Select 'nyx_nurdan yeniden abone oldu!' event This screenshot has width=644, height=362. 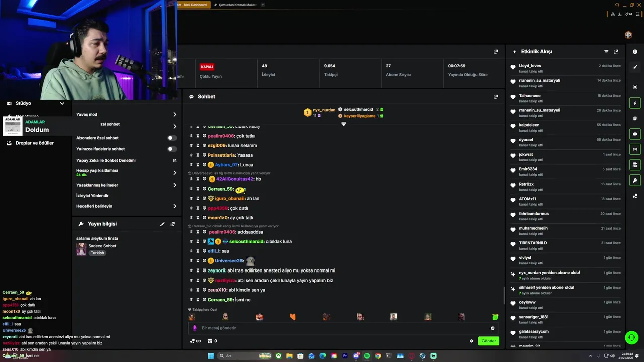[x=566, y=276]
